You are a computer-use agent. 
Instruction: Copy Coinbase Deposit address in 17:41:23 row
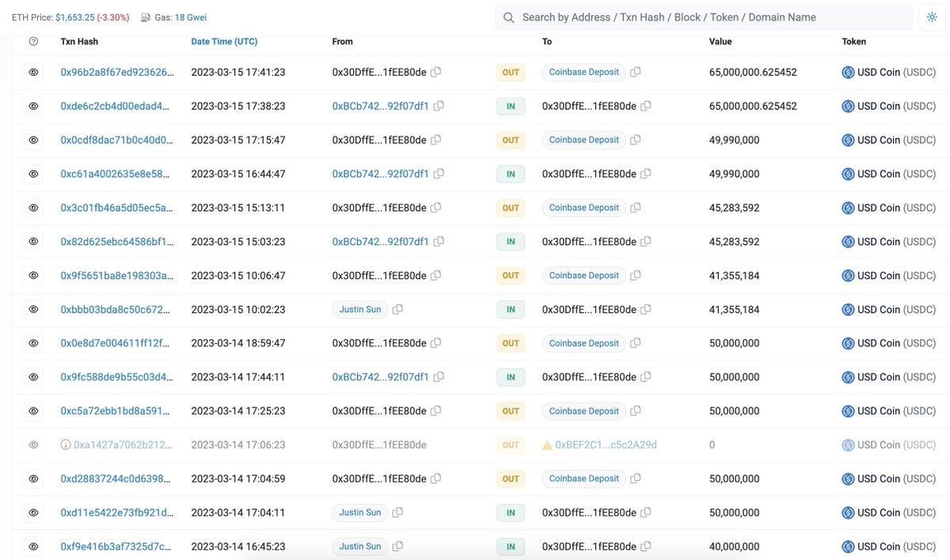(x=636, y=72)
